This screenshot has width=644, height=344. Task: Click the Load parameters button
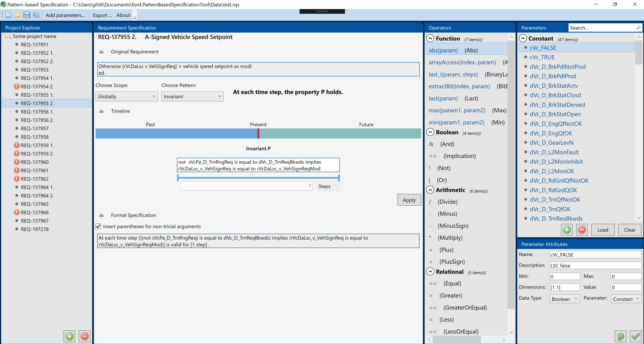pos(603,230)
